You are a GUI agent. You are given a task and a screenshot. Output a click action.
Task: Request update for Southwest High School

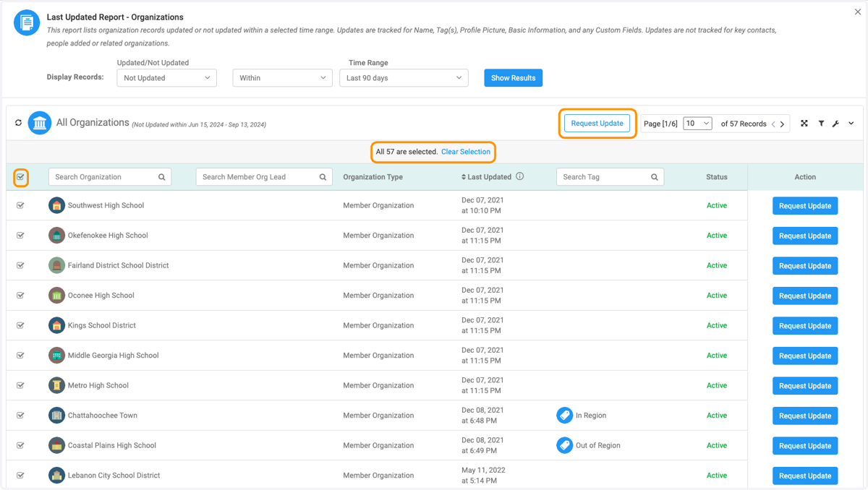click(805, 206)
